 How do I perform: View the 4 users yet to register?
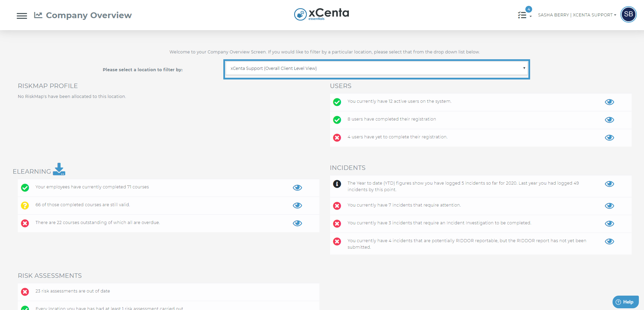[609, 138]
